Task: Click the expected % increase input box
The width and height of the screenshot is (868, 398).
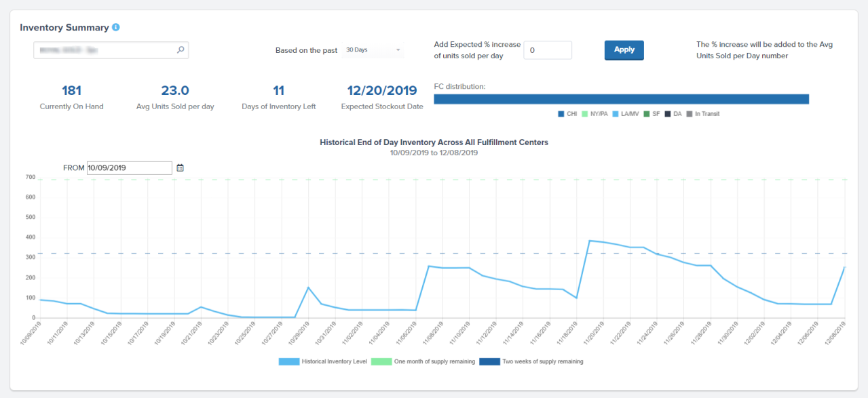Action: pos(547,50)
